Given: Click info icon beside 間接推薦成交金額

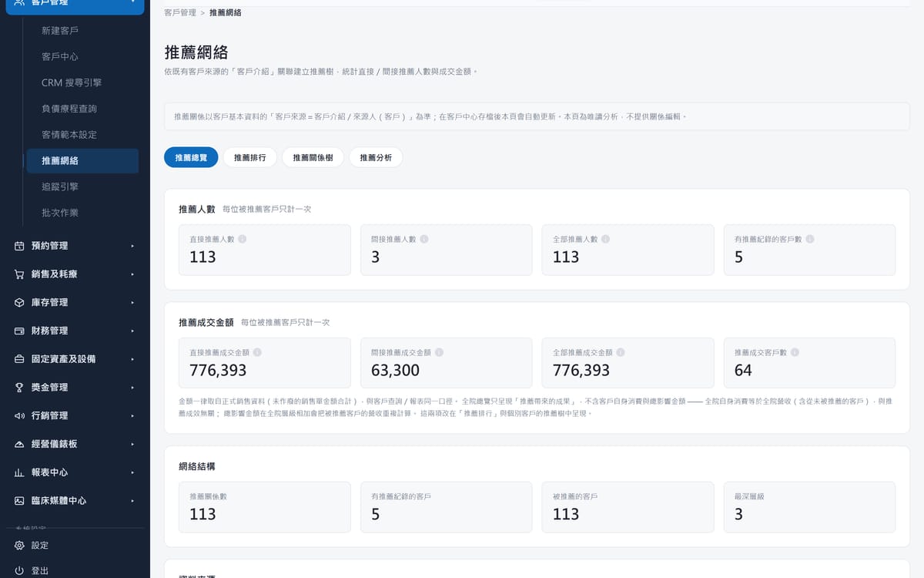Looking at the screenshot, I should tap(439, 352).
